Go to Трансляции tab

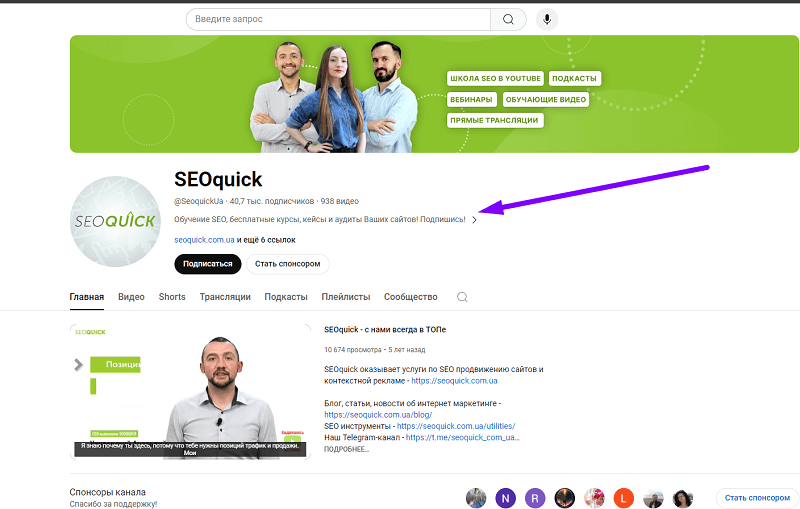(225, 297)
